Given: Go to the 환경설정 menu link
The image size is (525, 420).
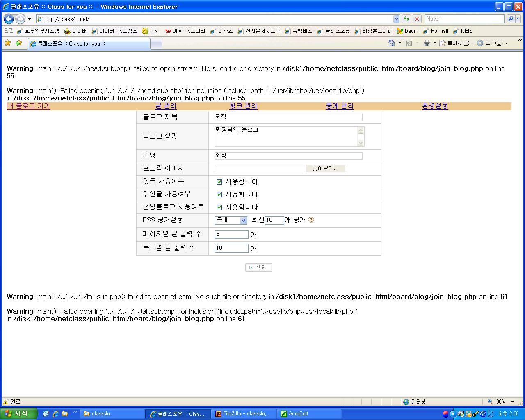Looking at the screenshot, I should pos(435,106).
